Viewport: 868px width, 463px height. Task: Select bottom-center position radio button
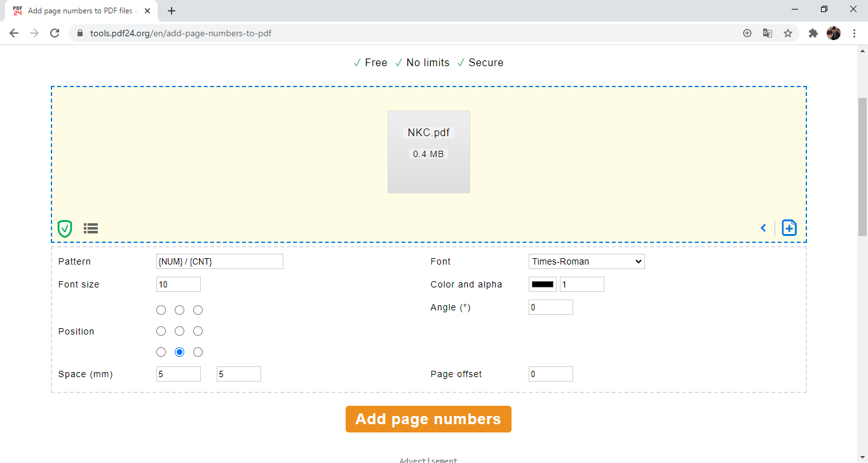coord(180,352)
